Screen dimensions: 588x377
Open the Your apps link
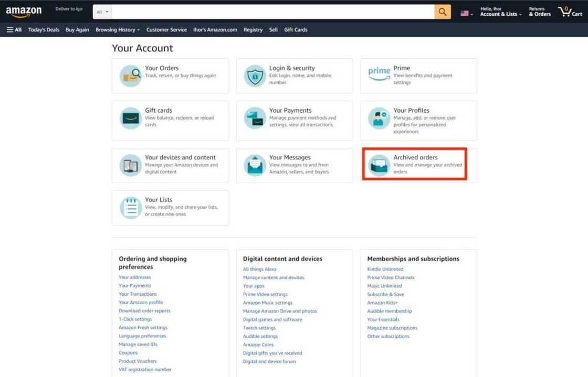[x=254, y=286]
